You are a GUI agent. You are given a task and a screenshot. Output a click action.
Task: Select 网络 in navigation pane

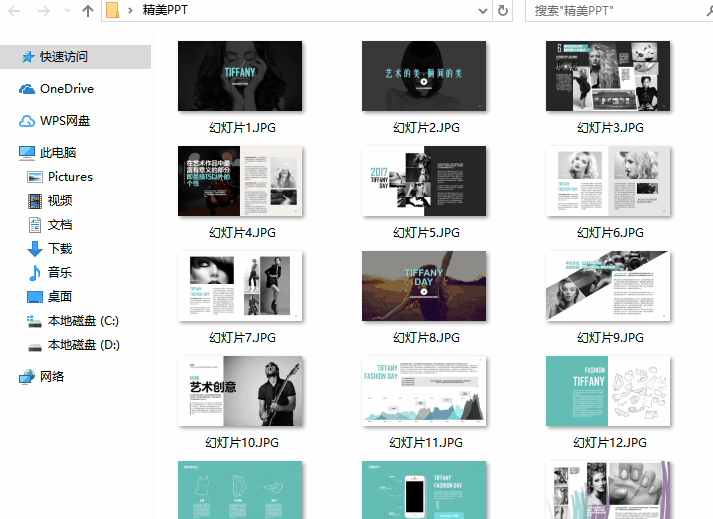click(x=52, y=377)
